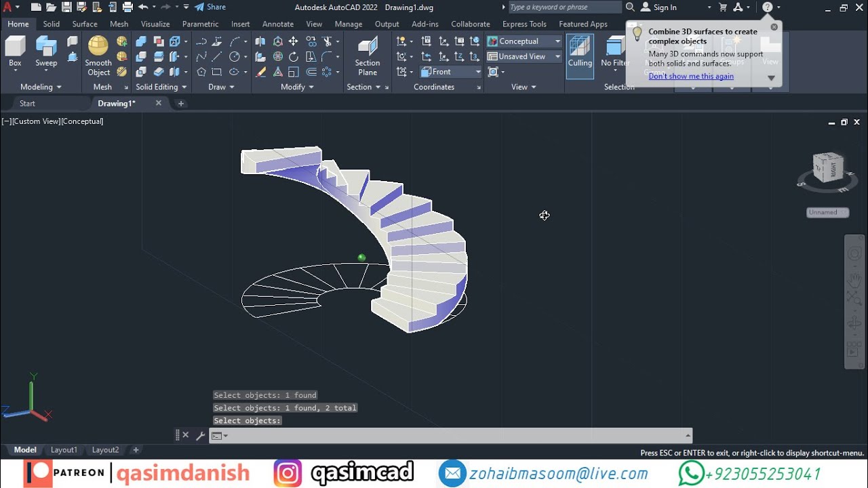Image resolution: width=868 pixels, height=488 pixels.
Task: Activate the Sweep modeling tool
Action: coord(46,53)
